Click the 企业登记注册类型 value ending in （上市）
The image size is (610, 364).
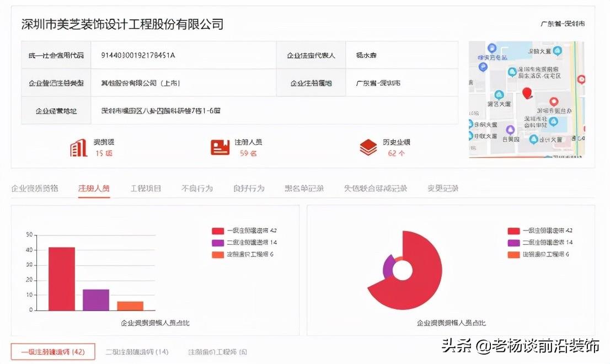pos(141,83)
